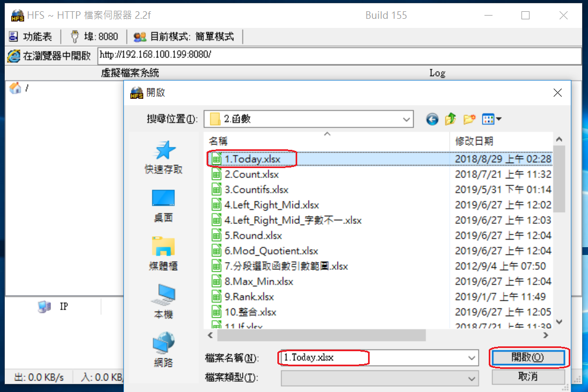Image resolution: width=588 pixels, height=392 pixels.
Task: Select file 3.Countifs.xlsx in the list
Action: pos(256,190)
